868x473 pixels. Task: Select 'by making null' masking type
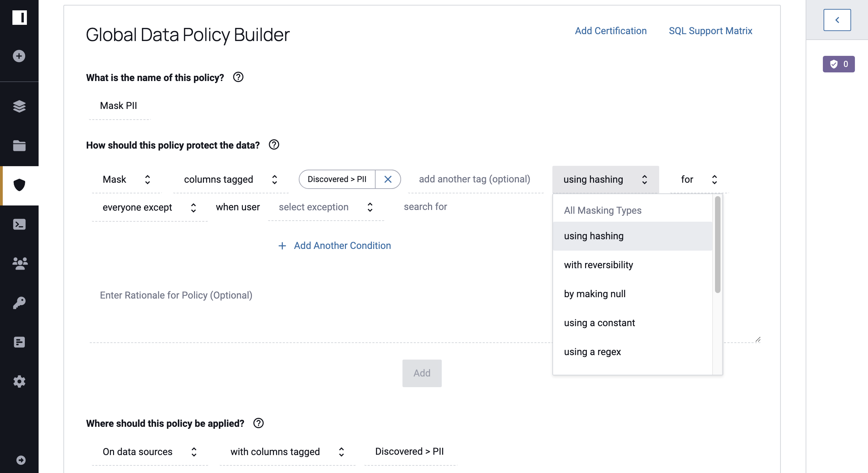click(594, 294)
